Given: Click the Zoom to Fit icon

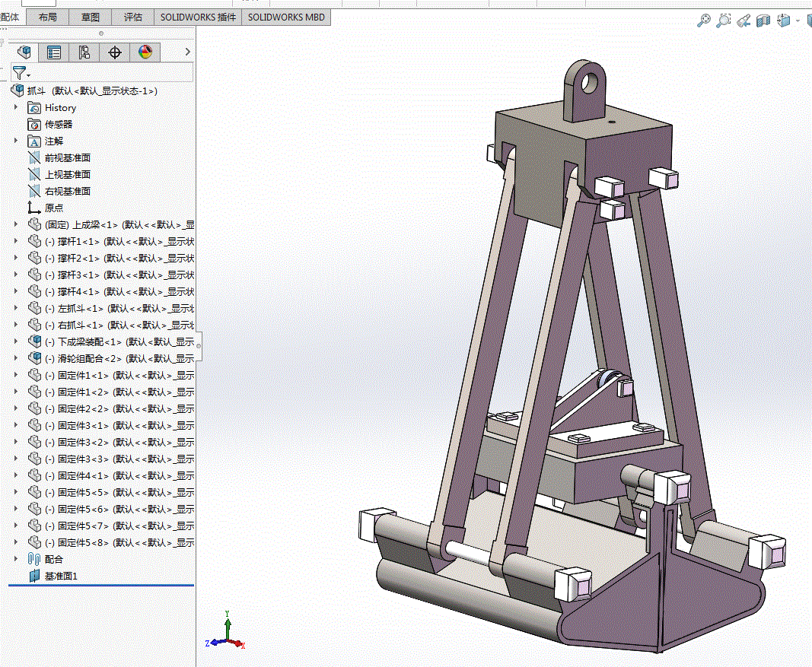Looking at the screenshot, I should (x=704, y=21).
